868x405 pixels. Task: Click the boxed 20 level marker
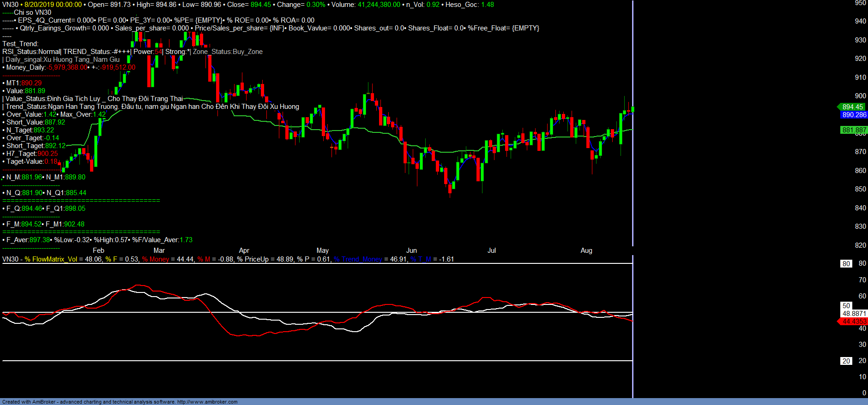tap(846, 361)
